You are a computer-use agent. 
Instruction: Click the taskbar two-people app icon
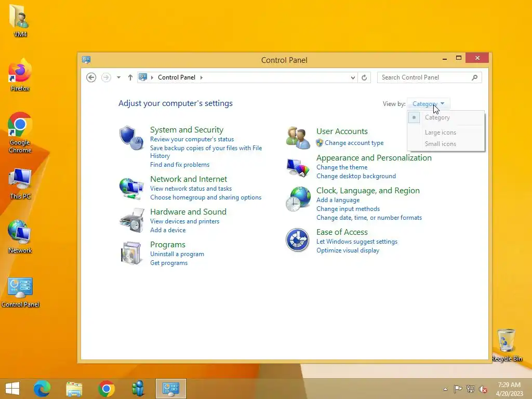pos(138,389)
